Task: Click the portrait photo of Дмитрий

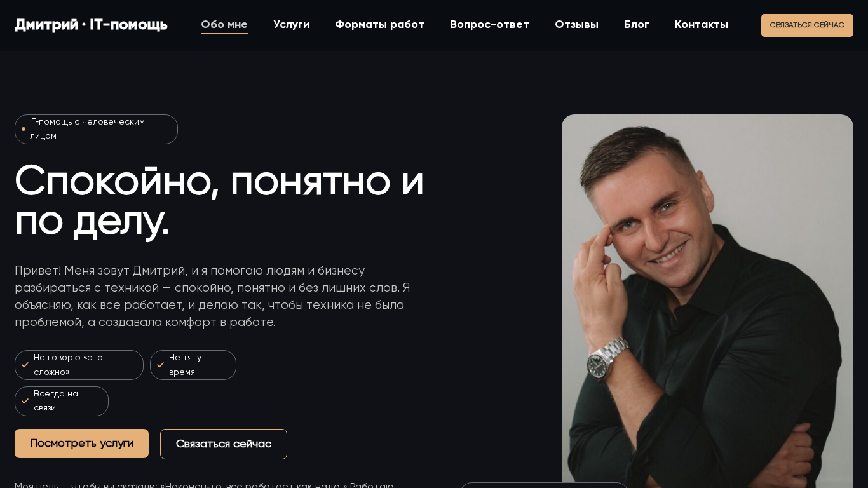Action: pos(707,301)
